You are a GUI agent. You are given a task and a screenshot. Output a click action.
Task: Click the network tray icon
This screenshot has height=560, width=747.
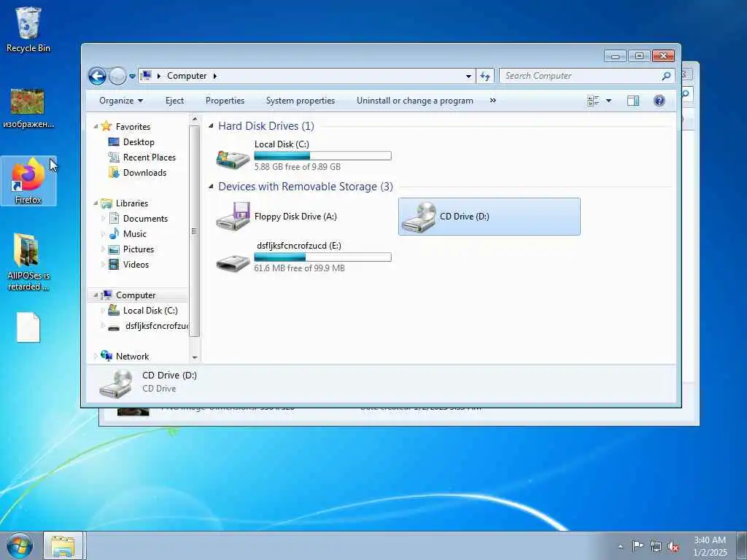[656, 546]
